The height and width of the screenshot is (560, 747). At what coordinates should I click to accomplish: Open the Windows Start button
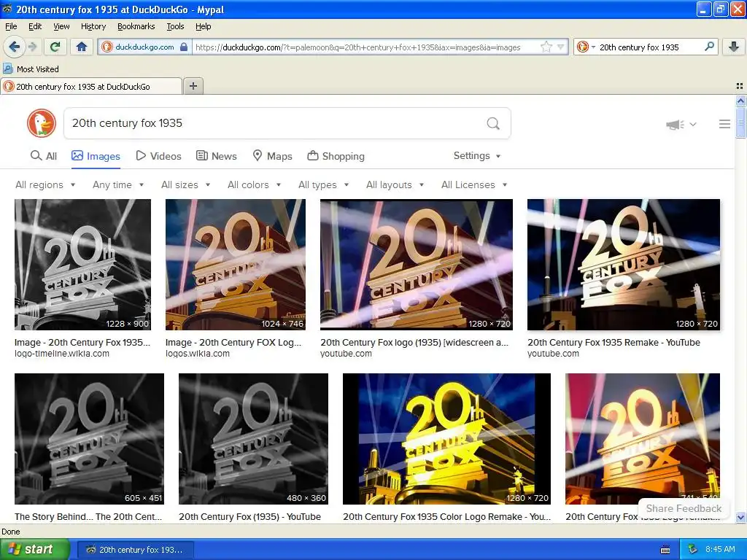click(x=34, y=549)
